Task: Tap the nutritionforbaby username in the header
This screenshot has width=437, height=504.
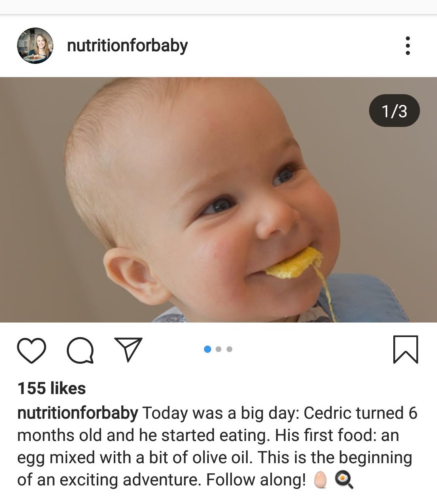Action: [x=127, y=46]
